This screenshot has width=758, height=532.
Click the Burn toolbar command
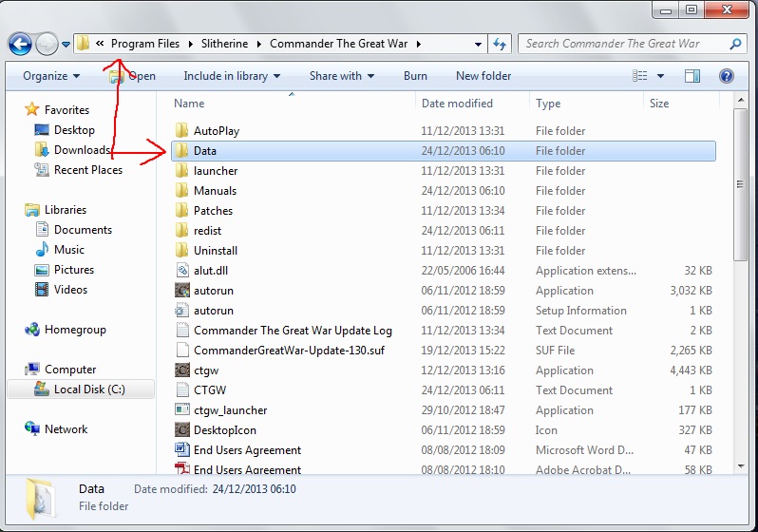pyautogui.click(x=415, y=76)
